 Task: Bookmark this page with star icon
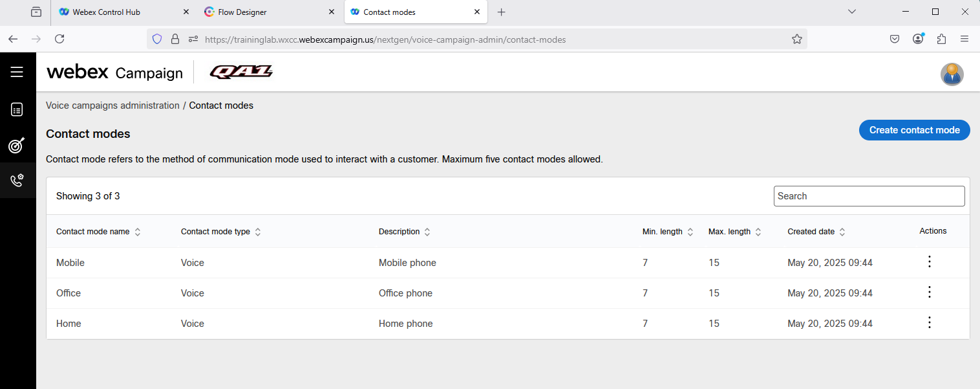(x=797, y=39)
